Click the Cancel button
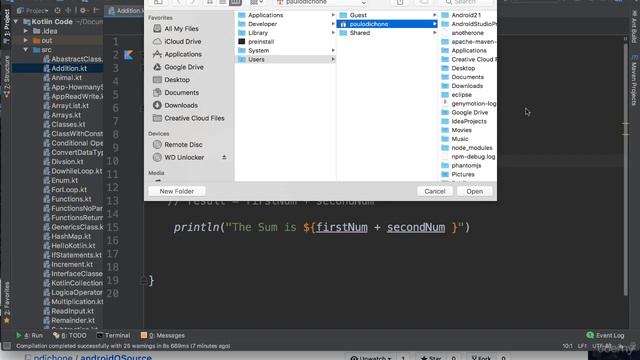640x360 pixels. point(434,191)
